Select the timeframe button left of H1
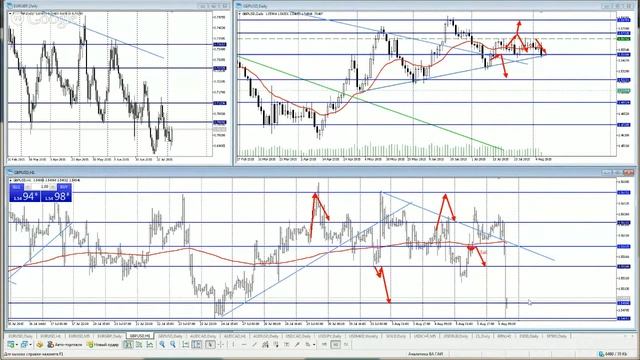This screenshot has width=640, height=360. coord(324,345)
